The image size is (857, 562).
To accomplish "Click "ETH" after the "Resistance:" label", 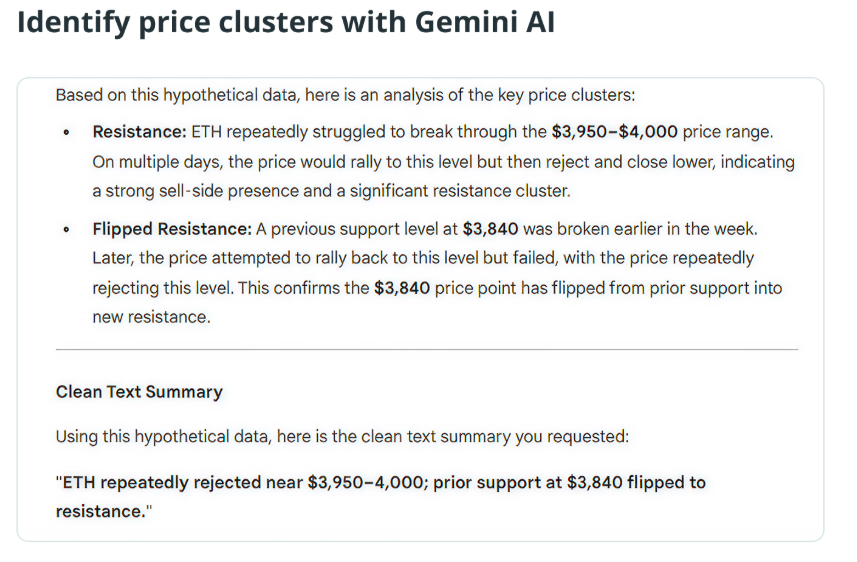I will [205, 131].
